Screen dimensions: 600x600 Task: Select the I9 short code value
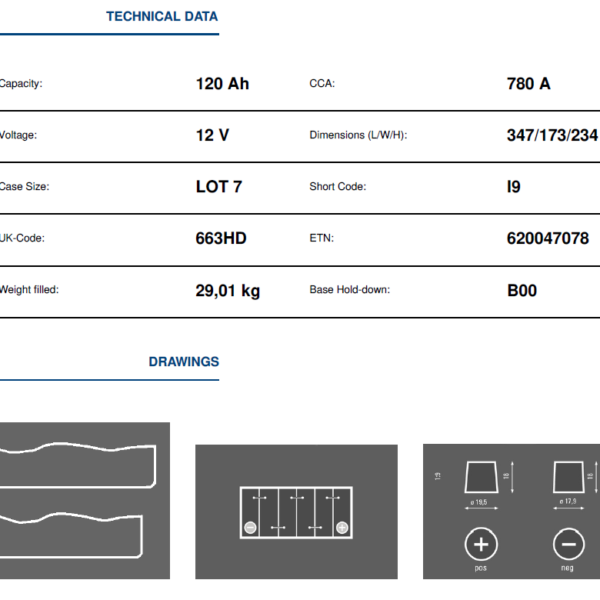[514, 187]
